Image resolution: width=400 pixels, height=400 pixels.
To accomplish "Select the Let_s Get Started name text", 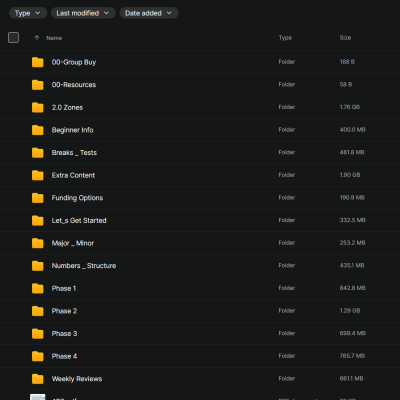I will (x=79, y=220).
